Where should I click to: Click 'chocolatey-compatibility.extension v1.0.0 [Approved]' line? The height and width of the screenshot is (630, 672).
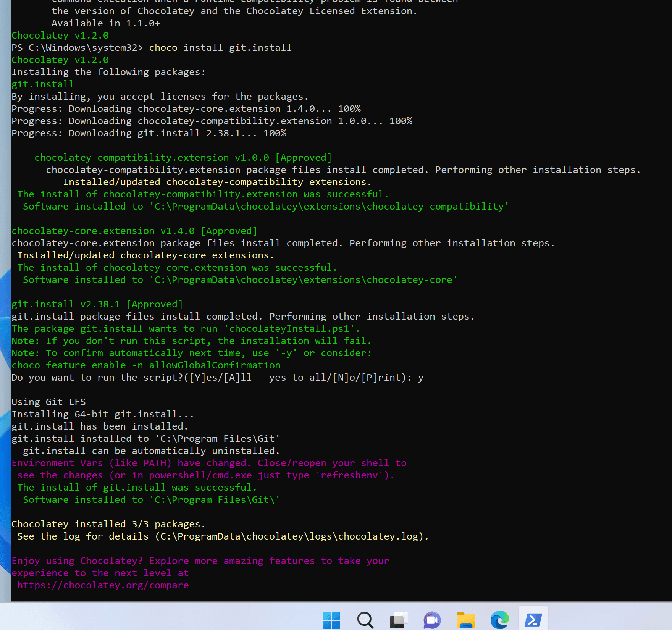pos(183,158)
